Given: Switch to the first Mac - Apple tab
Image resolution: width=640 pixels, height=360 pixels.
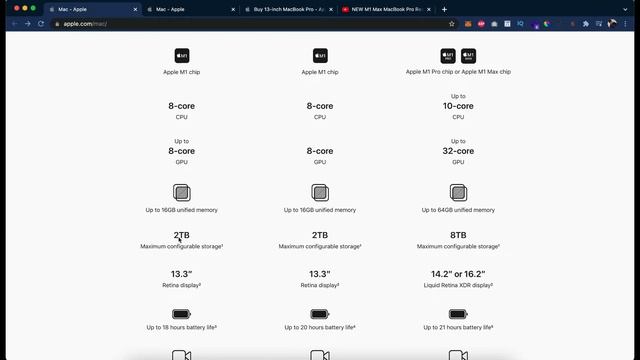Looking at the screenshot, I should point(93,9).
